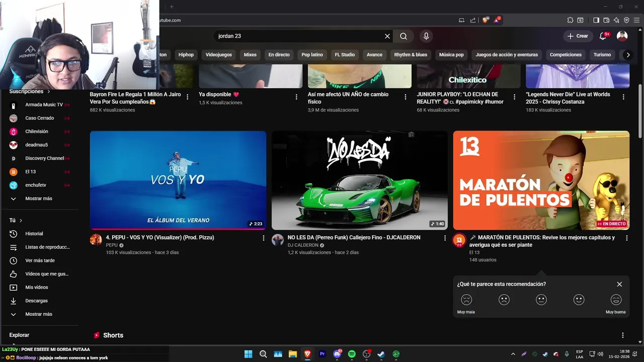
Task: Open the Brave VPN shield icon
Action: pyautogui.click(x=626, y=20)
